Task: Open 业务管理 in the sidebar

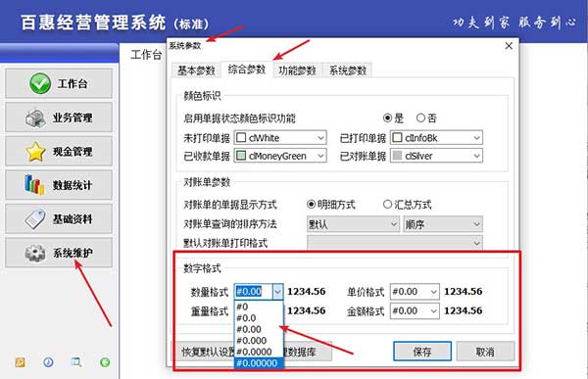Action: 59,118
